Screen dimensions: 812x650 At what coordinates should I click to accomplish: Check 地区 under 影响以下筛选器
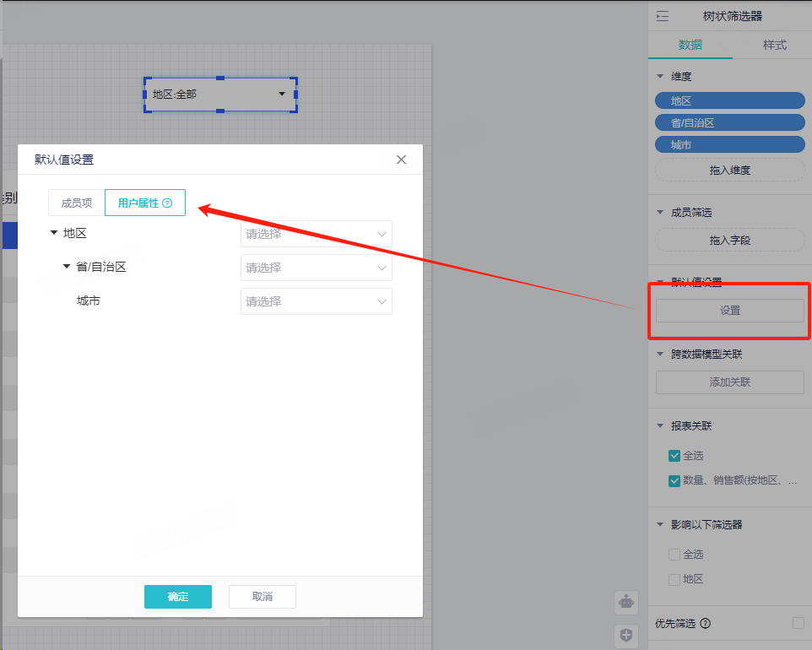[x=674, y=579]
